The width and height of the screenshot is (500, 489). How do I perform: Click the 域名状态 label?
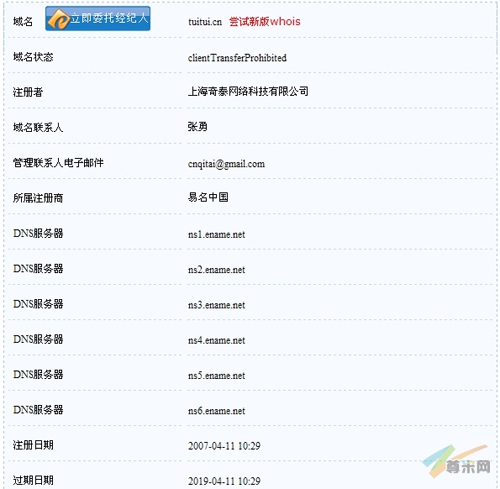tap(33, 57)
